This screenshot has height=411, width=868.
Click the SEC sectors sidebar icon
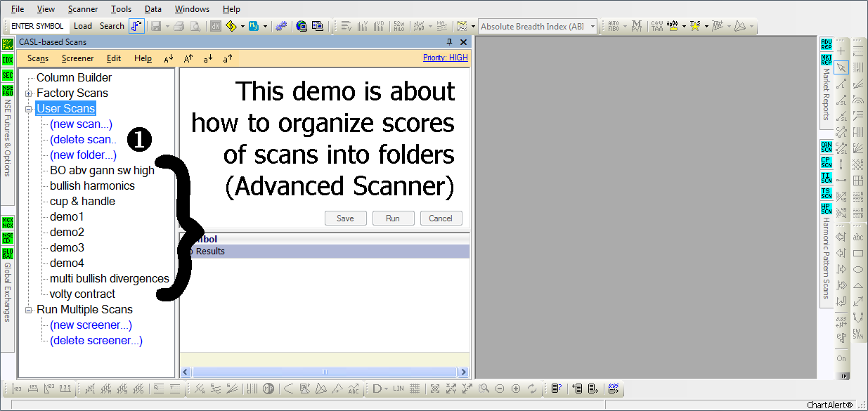[8, 76]
